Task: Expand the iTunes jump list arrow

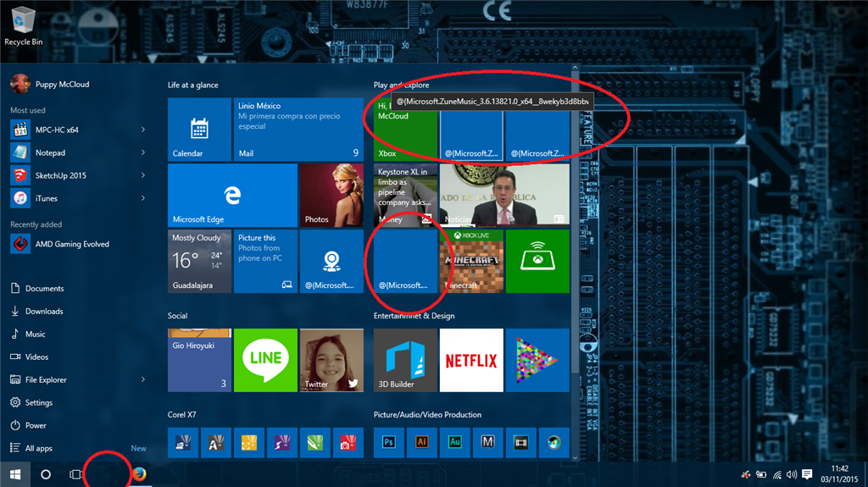Action: click(x=143, y=198)
